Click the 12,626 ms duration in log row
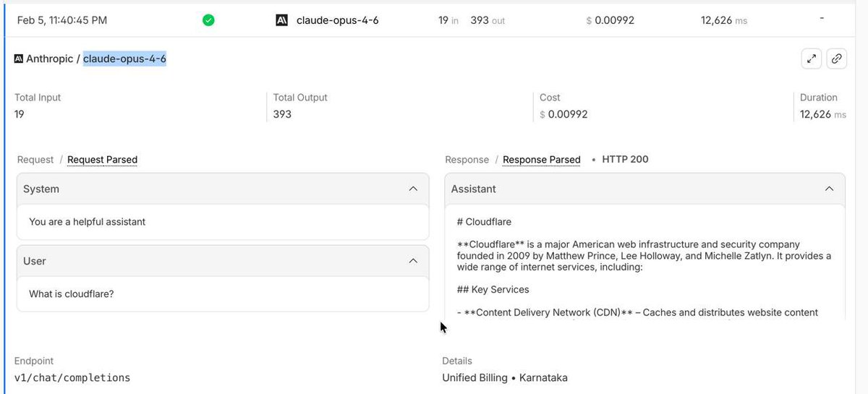Viewport: 868px width, 394px height. [724, 20]
